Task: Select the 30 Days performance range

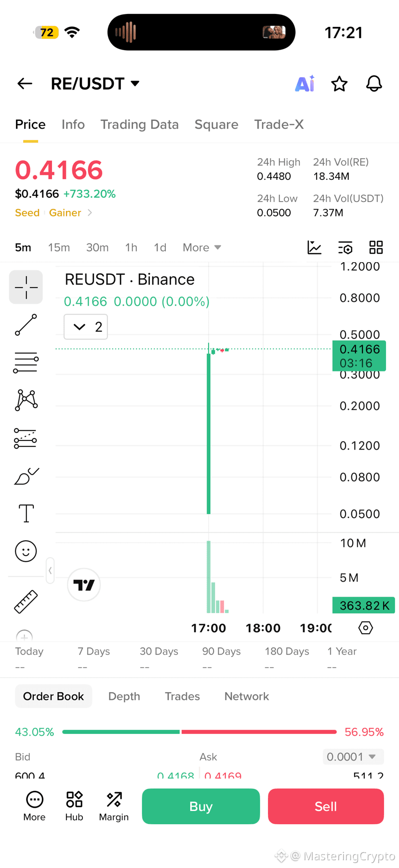Action: tap(159, 658)
